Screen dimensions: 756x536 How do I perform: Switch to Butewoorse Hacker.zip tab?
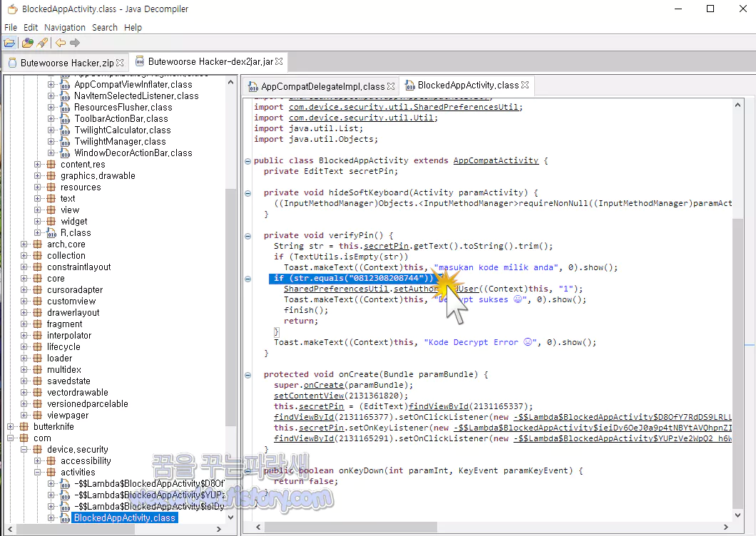pos(66,63)
